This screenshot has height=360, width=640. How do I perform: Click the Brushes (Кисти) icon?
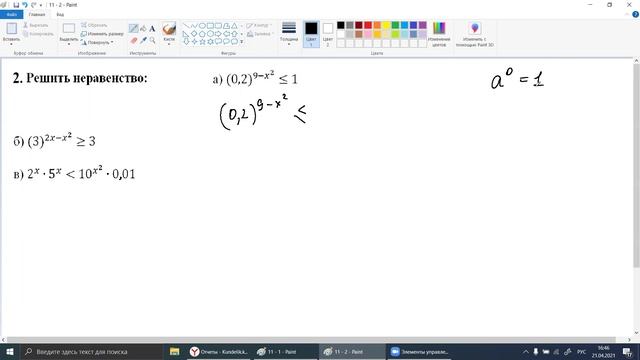[x=169, y=29]
